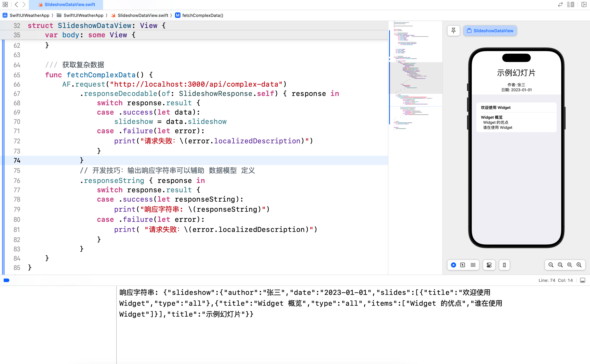Click print statement on line 79

coord(192,209)
